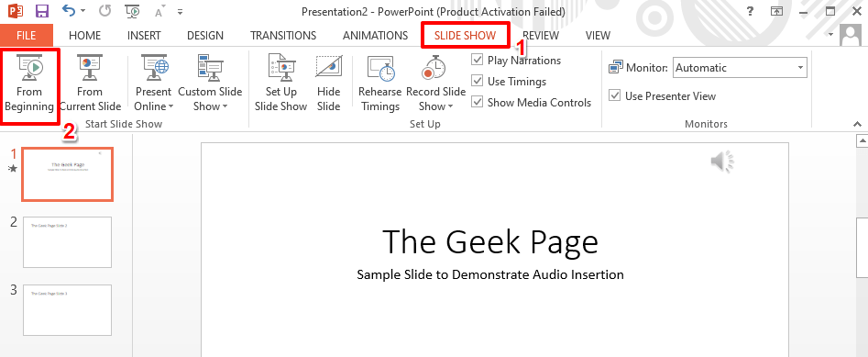Open Customize Quick Access Toolbar dropdown
Screen dimensions: 868x357
pos(180,12)
